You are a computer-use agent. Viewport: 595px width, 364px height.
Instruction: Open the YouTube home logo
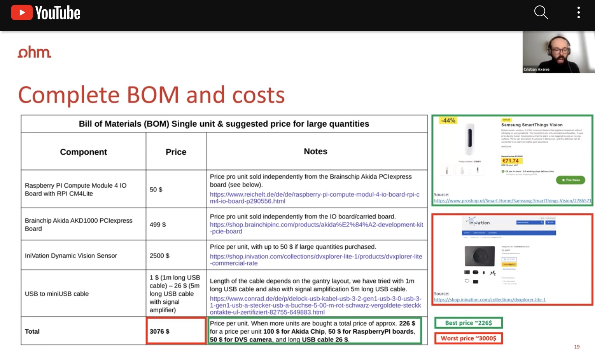[46, 13]
